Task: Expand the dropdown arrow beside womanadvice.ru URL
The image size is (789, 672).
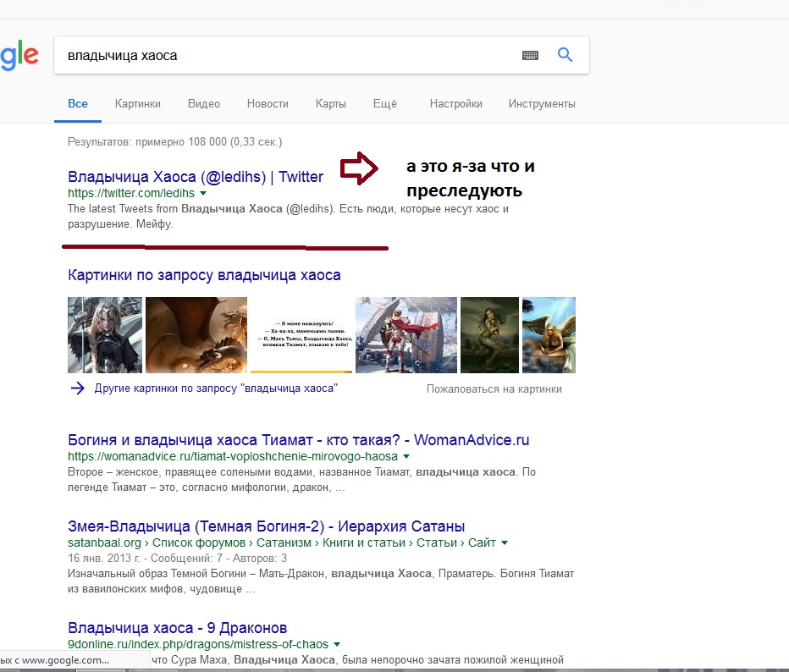Action: (x=406, y=457)
